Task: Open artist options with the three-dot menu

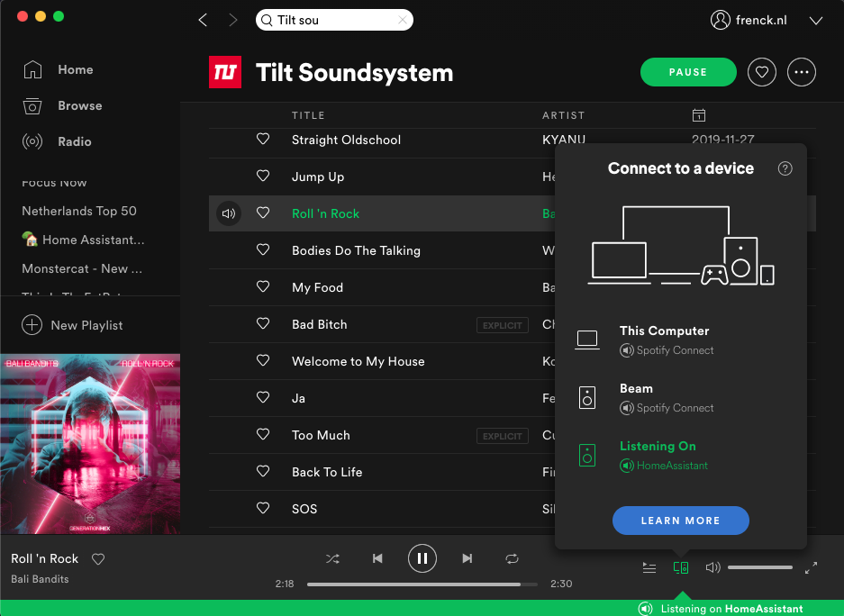Action: coord(802,72)
